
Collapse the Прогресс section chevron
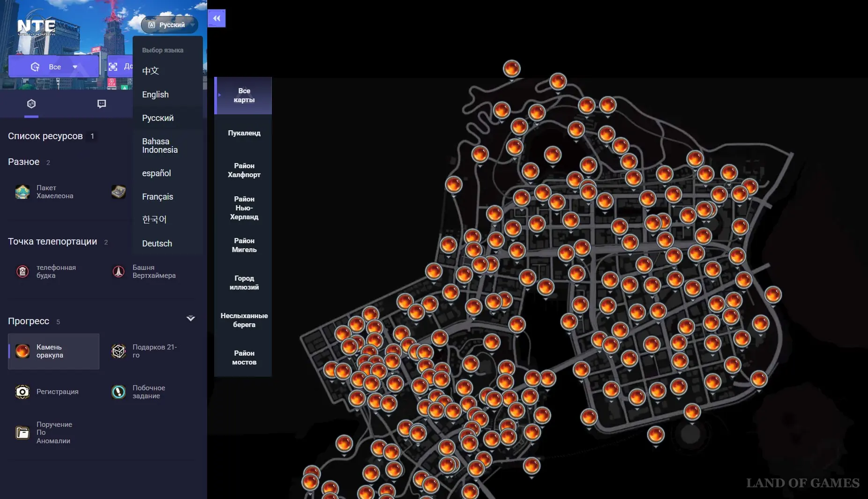190,319
